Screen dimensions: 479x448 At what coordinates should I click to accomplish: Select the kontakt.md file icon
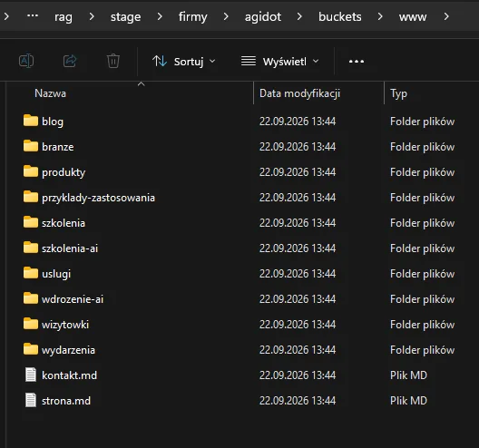31,375
